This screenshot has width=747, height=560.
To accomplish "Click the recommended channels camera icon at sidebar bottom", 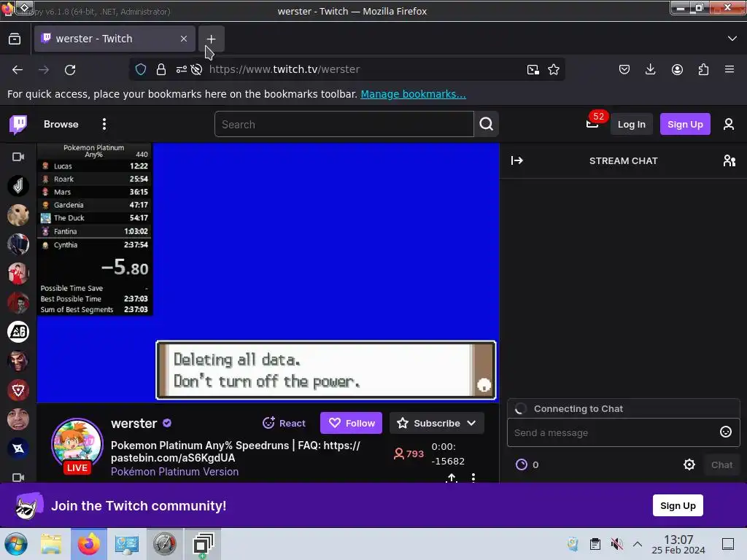I will point(18,477).
